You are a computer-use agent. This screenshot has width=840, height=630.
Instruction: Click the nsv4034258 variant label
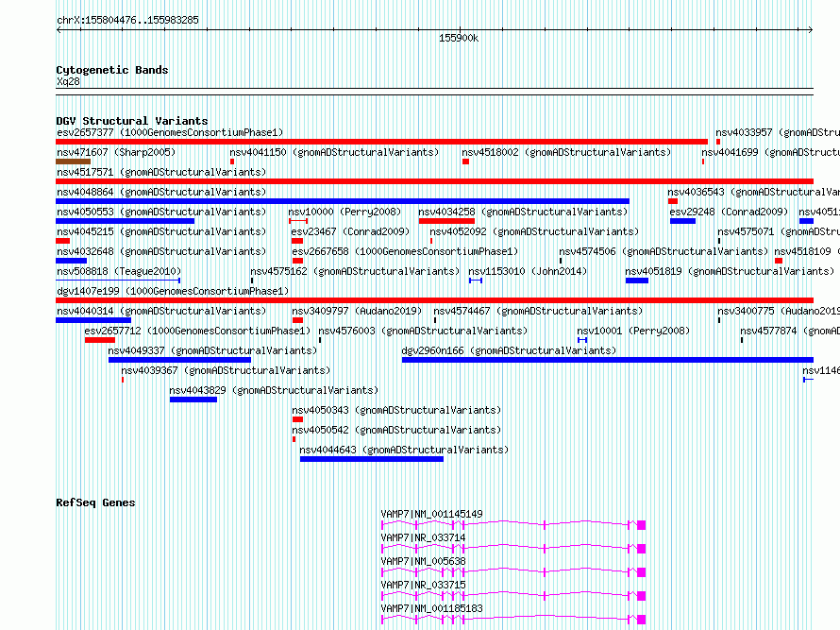point(523,212)
